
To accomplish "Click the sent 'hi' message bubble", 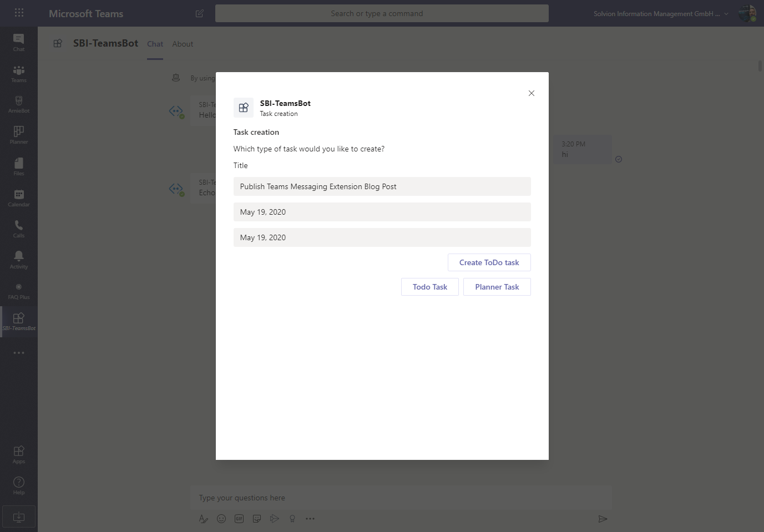I will pyautogui.click(x=582, y=149).
